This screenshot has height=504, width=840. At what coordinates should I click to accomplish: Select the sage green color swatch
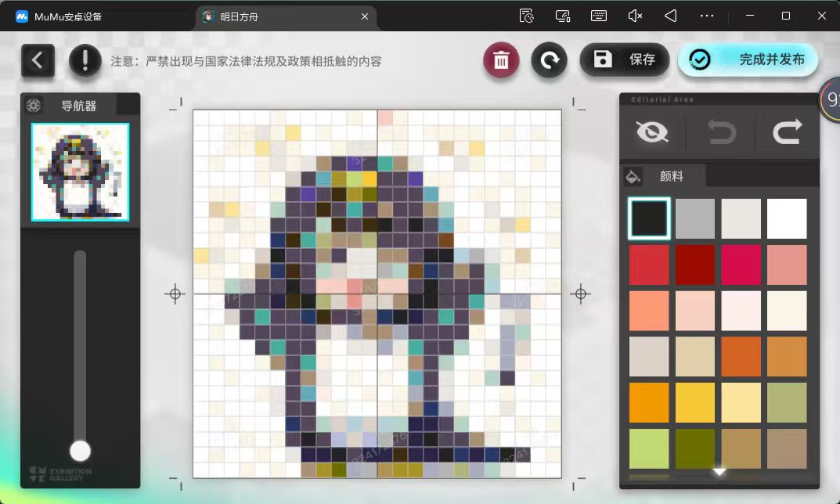click(787, 402)
